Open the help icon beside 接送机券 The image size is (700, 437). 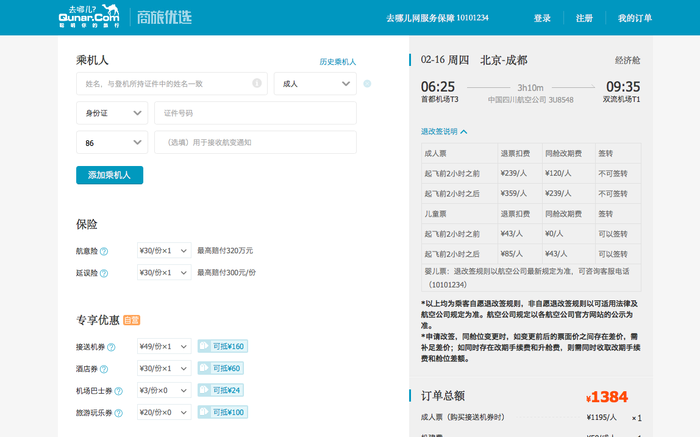pyautogui.click(x=111, y=347)
